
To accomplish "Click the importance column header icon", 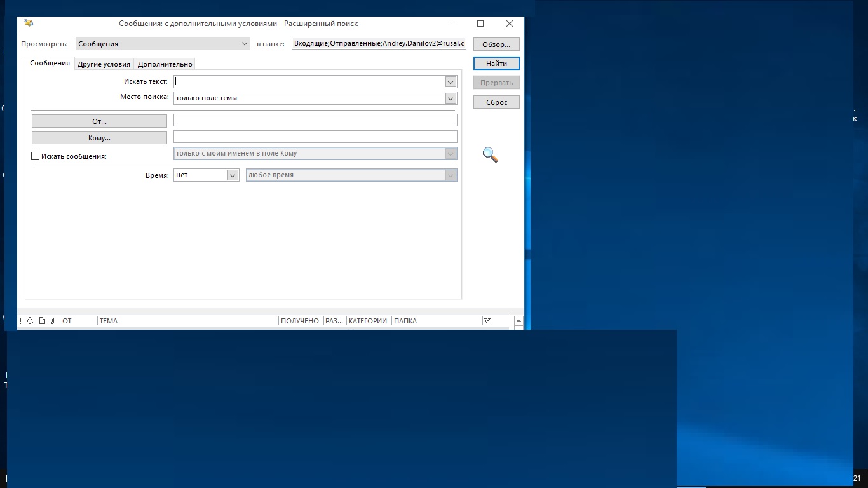I will click(20, 321).
